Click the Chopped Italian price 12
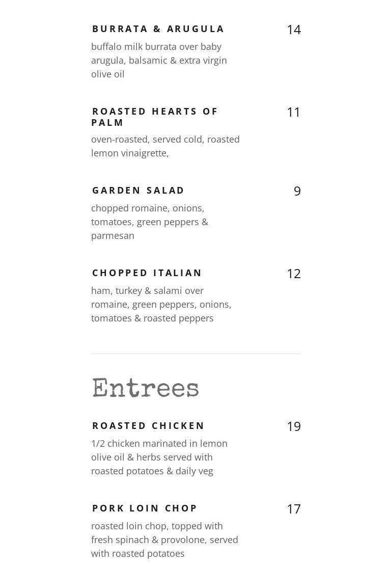The width and height of the screenshot is (392, 567). 293,274
